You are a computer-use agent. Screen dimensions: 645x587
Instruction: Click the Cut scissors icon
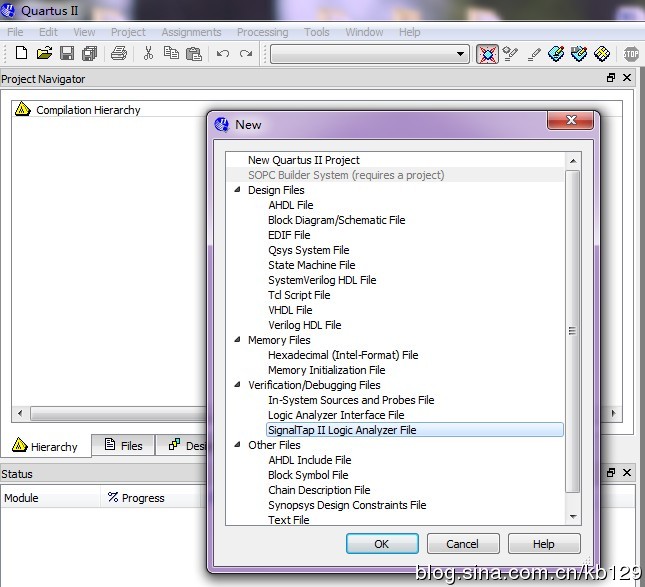pos(148,53)
